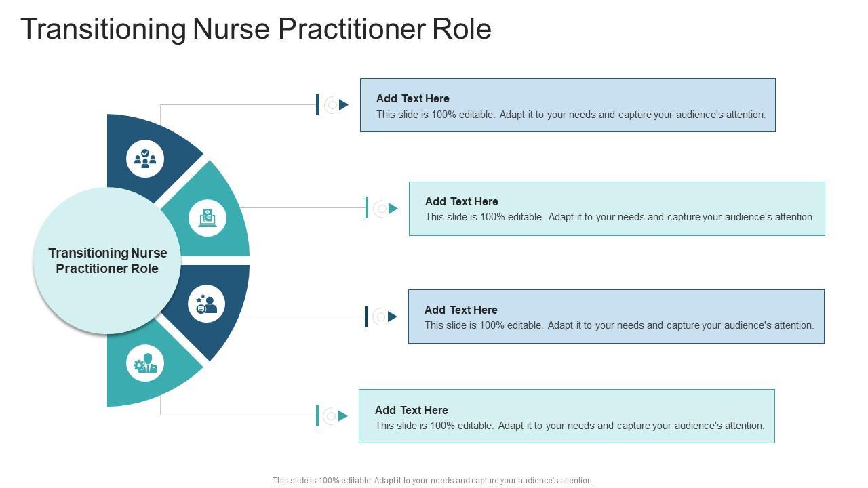Select the businessman with gear icon

(145, 363)
